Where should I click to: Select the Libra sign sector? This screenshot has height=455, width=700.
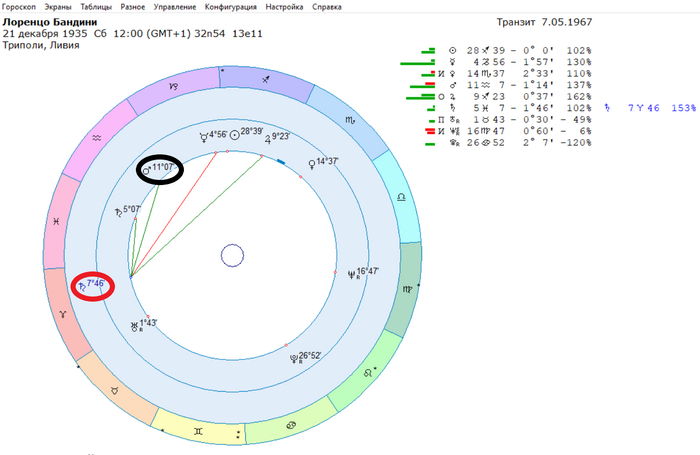[x=401, y=200]
